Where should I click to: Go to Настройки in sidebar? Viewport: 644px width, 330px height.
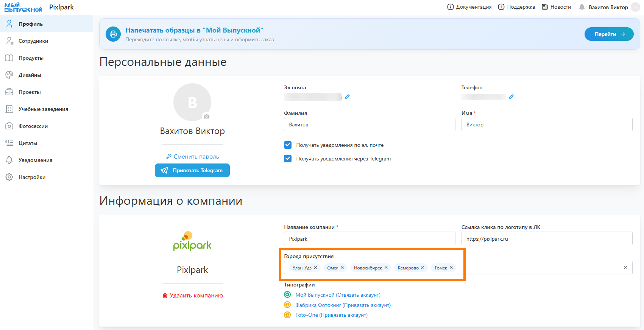[x=32, y=177]
